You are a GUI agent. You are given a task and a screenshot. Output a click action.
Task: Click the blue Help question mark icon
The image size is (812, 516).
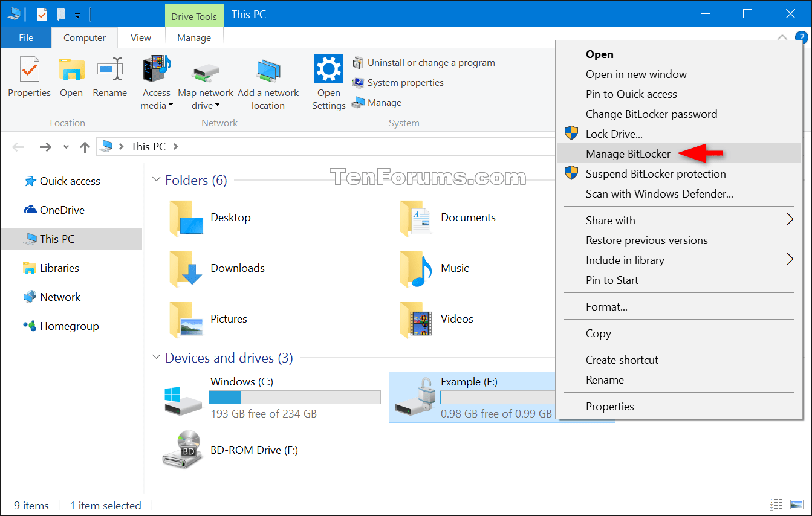[x=802, y=37]
